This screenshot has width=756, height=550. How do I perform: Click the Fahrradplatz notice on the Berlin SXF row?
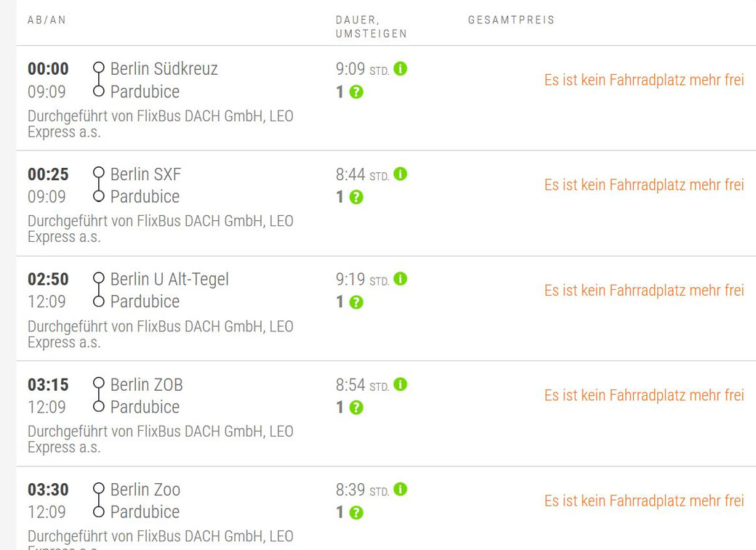644,185
